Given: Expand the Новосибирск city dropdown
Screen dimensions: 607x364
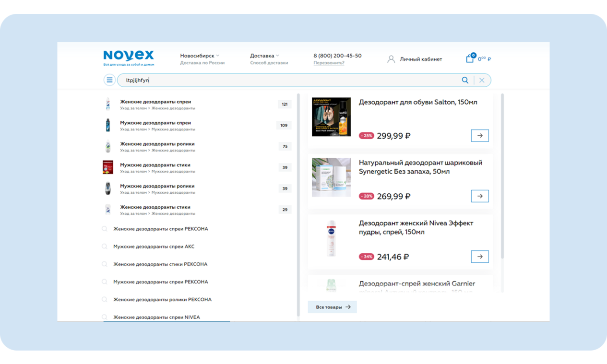Looking at the screenshot, I should 200,56.
